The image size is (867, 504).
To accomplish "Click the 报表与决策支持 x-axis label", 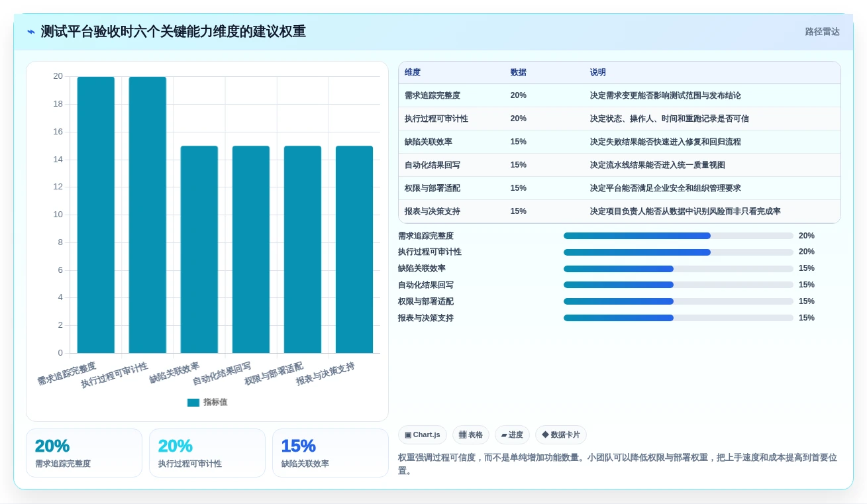I will point(325,374).
